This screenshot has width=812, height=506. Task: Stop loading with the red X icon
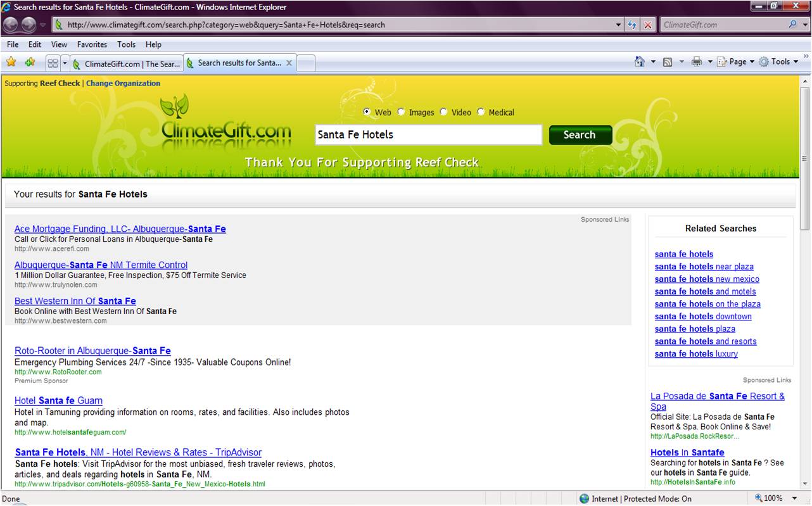(x=647, y=25)
